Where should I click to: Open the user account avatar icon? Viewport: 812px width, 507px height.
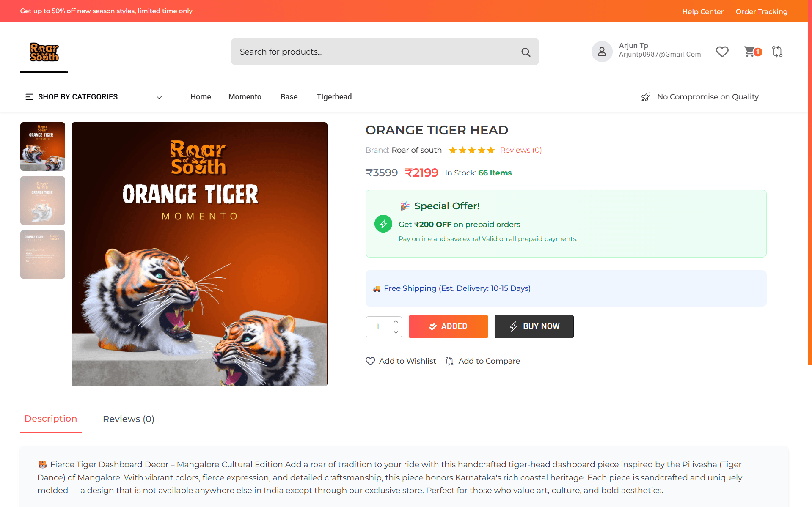click(602, 52)
